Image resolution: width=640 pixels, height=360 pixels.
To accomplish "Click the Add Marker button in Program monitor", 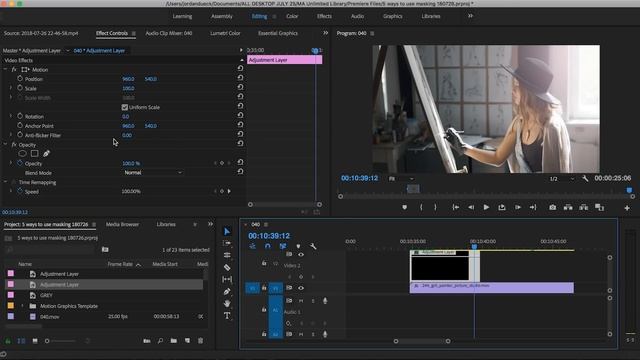I will coord(404,207).
